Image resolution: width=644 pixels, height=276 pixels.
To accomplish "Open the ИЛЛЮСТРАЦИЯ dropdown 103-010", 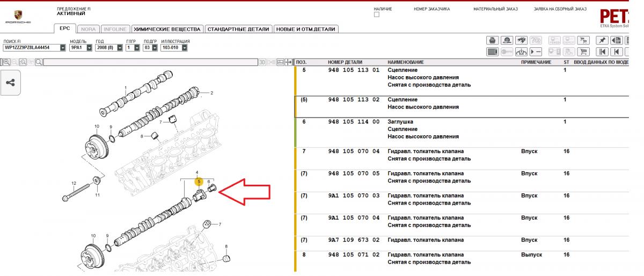I will (184, 48).
